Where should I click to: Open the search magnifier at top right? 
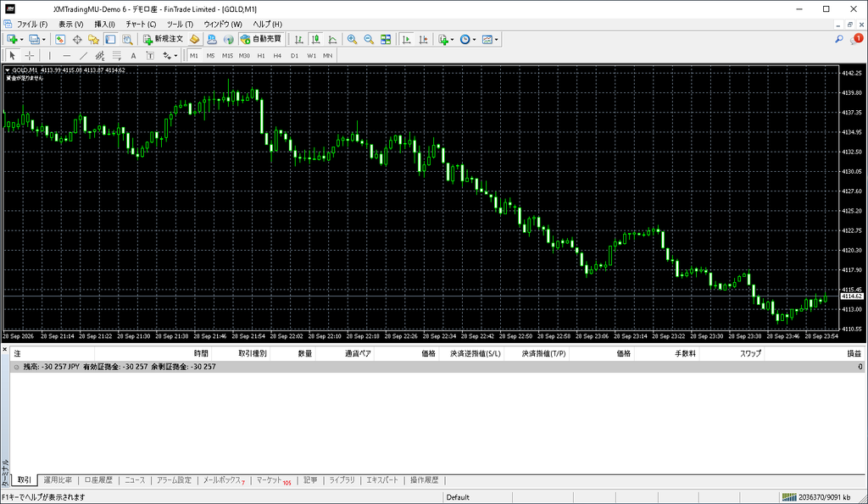tap(839, 39)
